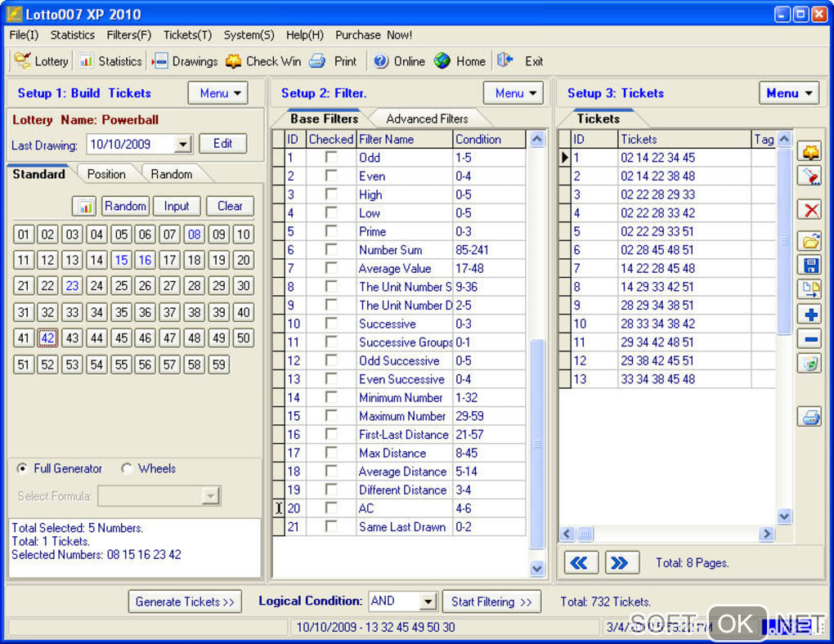Click the chart icon beside Random button

(84, 206)
